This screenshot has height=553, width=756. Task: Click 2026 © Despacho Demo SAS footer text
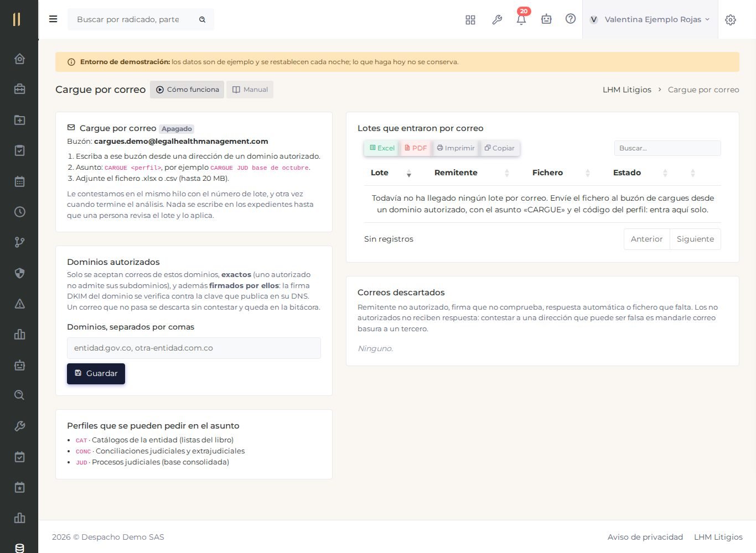(108, 537)
